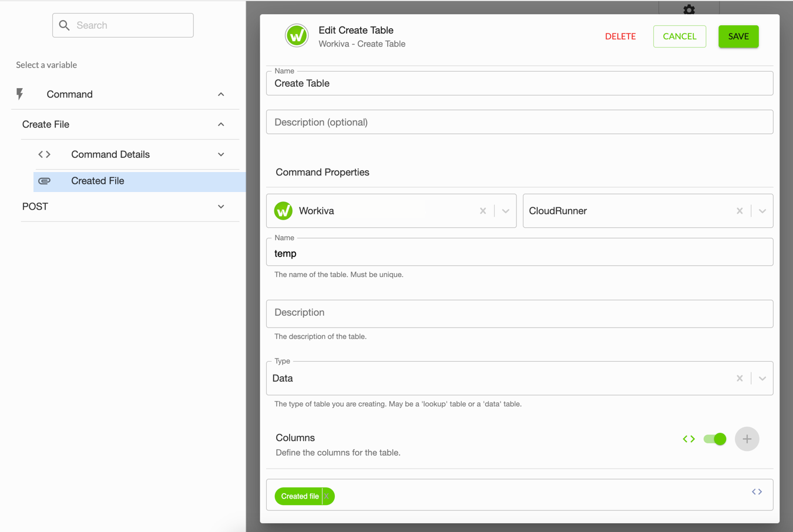Click 'Define the columns for the table.' text

[x=338, y=453]
